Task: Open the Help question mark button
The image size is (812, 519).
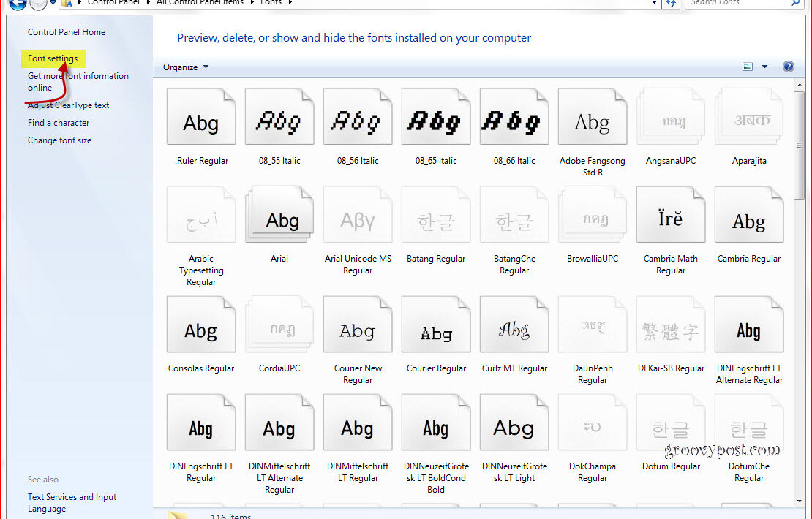Action: pyautogui.click(x=788, y=67)
